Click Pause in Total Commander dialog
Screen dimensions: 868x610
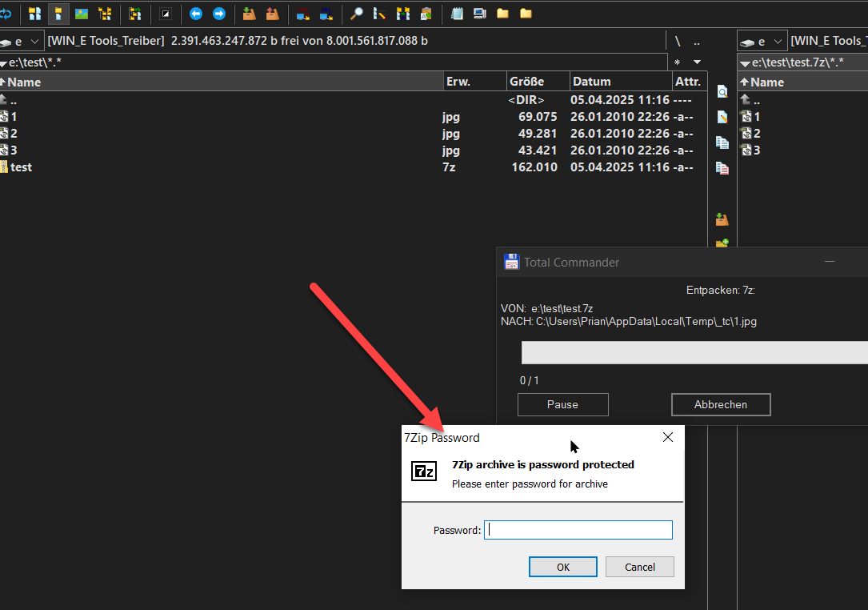pos(563,404)
